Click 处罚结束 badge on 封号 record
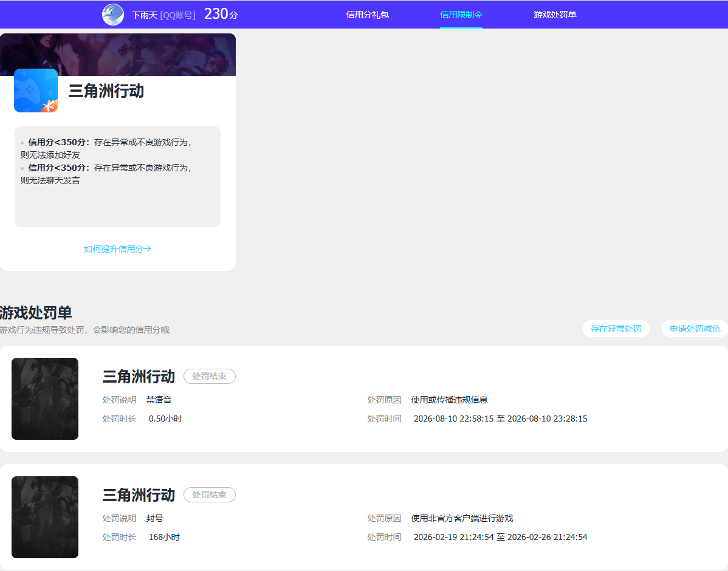The width and height of the screenshot is (728, 571). pos(210,495)
